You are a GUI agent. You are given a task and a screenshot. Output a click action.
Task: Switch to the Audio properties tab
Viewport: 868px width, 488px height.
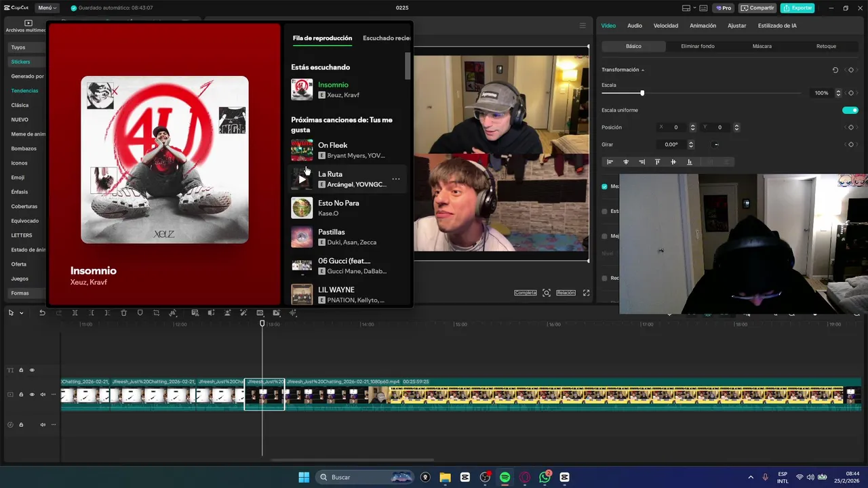tap(635, 26)
